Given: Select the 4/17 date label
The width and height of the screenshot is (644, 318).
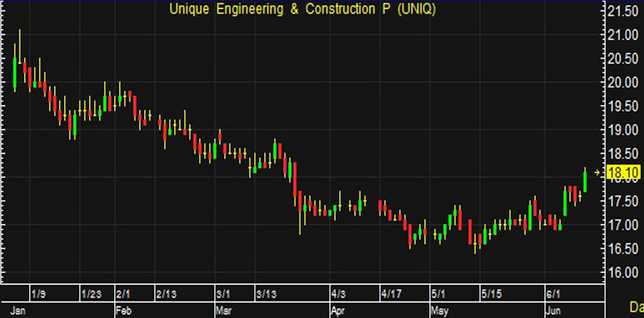Looking at the screenshot, I should coord(392,294).
